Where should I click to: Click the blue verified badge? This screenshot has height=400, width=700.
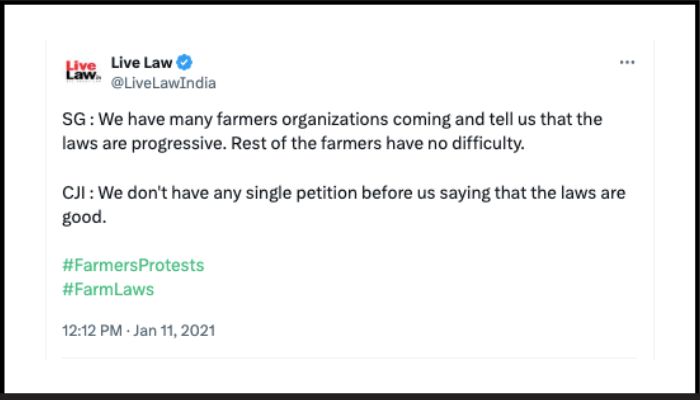pyautogui.click(x=172, y=62)
